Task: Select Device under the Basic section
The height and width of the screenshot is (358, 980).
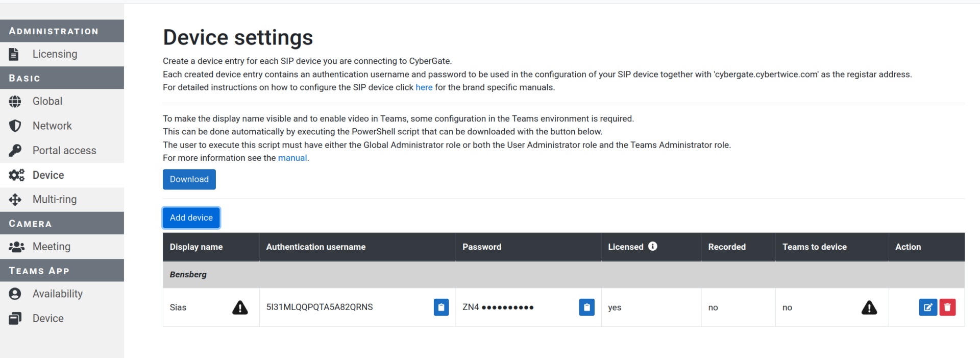Action: coord(62,175)
